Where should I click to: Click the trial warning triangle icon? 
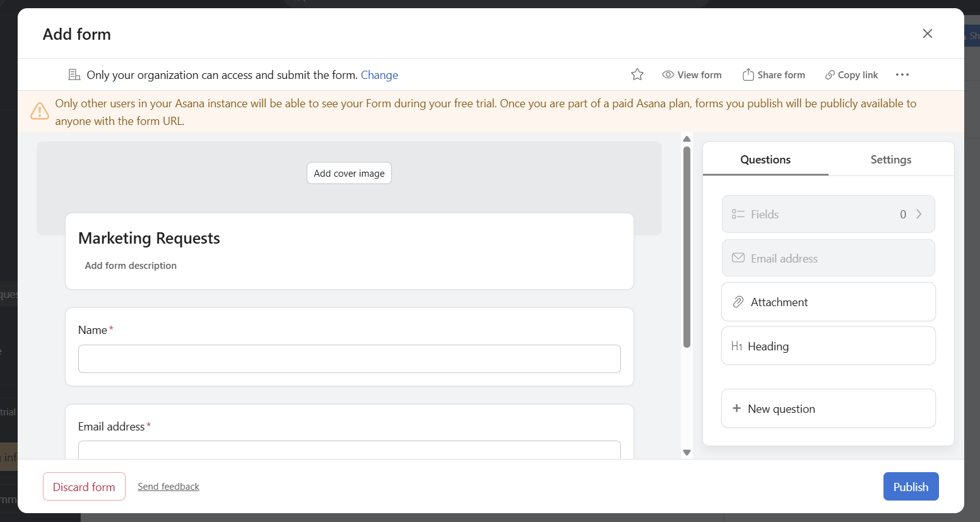coord(39,112)
